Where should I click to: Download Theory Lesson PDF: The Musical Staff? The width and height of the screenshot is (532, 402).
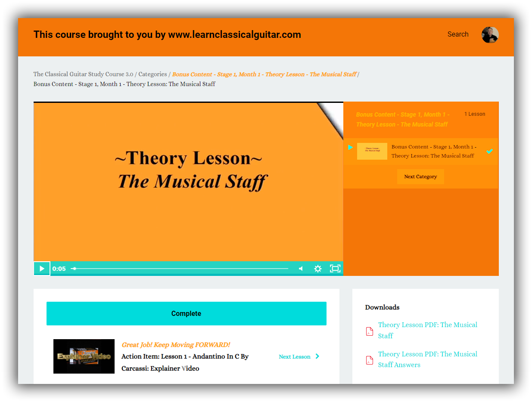tap(427, 330)
